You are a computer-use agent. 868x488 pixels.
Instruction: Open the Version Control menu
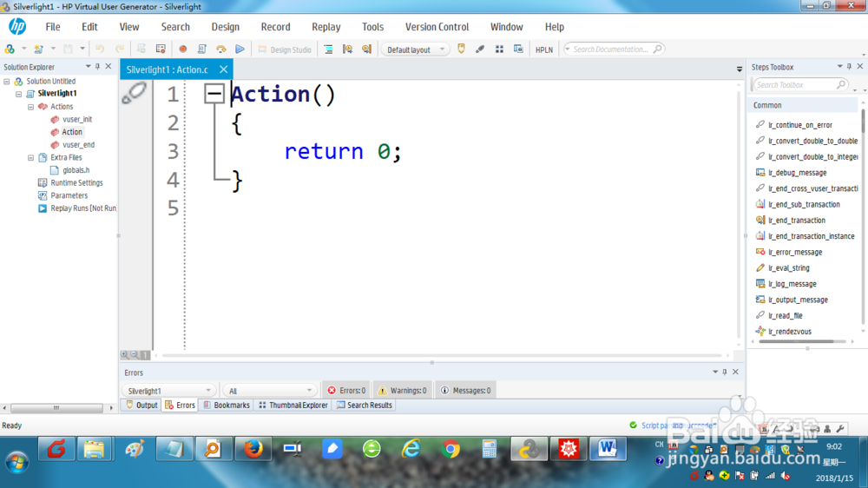(437, 27)
